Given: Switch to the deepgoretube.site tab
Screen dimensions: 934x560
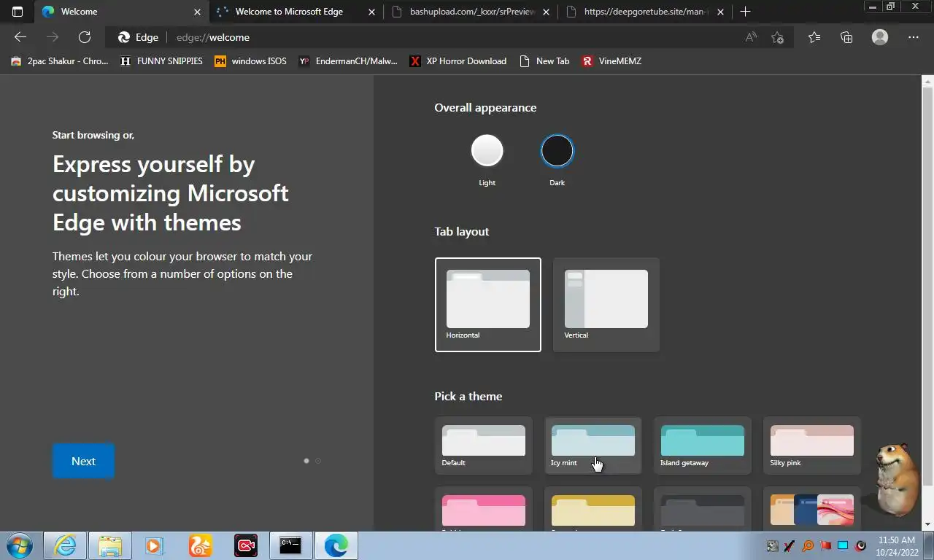Looking at the screenshot, I should click(645, 12).
